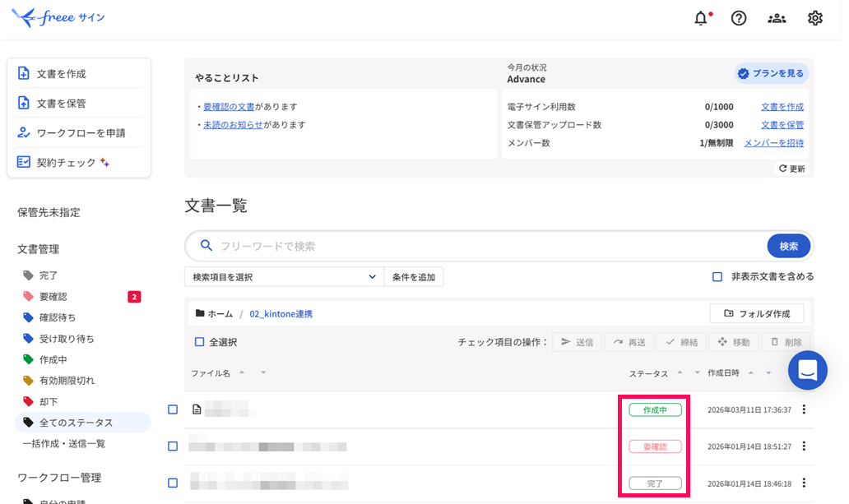Check the box for the 要確認 document row
Image resolution: width=849 pixels, height=504 pixels.
click(x=173, y=446)
